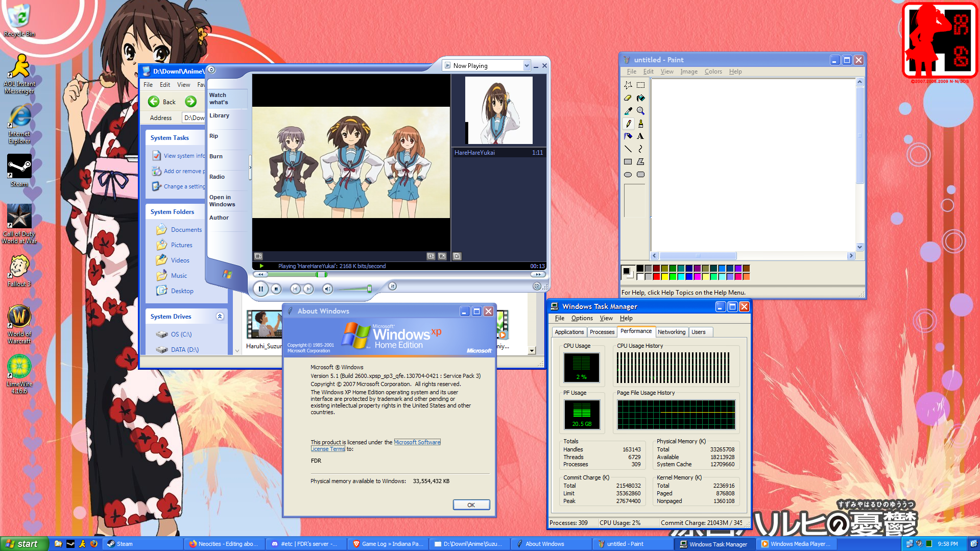Open the LimeWire 4.16.6 desktop shortcut
Viewport: 980px width, 551px height.
(19, 375)
